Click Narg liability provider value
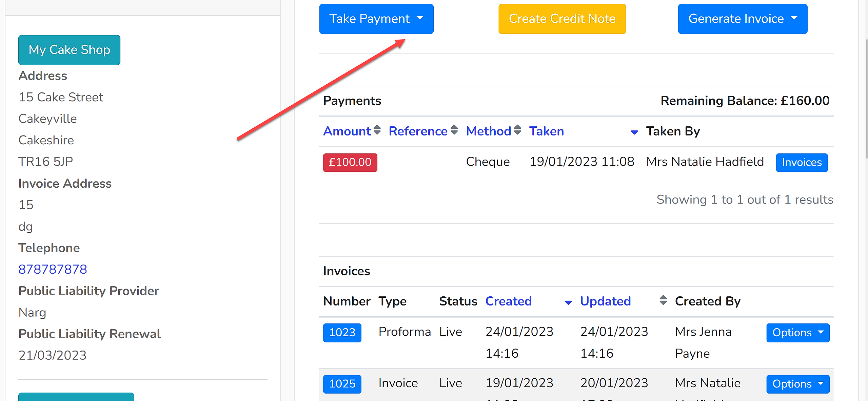This screenshot has width=868, height=401. 32,312
